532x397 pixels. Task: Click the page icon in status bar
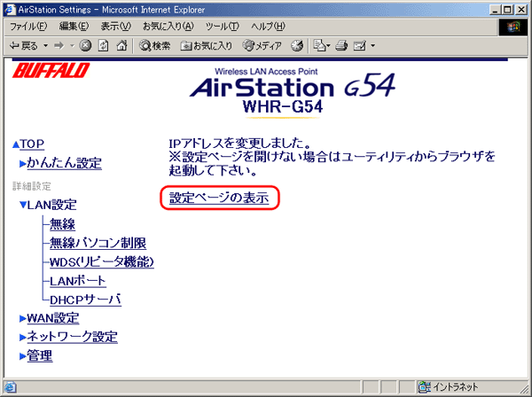(x=10, y=387)
